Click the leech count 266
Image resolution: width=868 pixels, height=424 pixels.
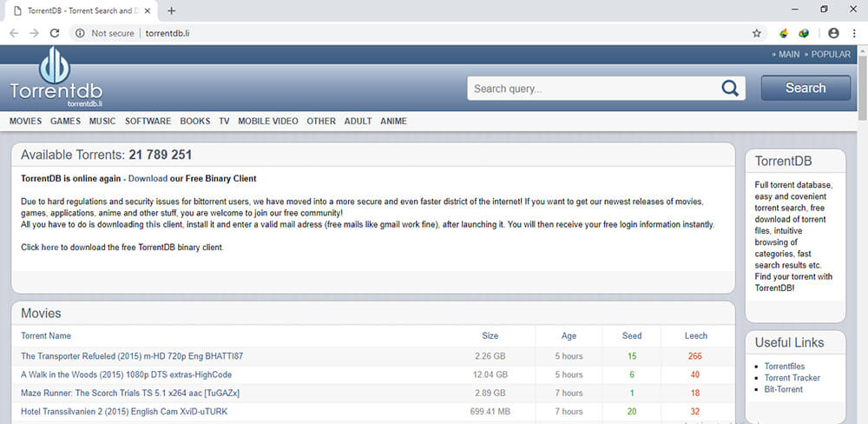coord(695,356)
